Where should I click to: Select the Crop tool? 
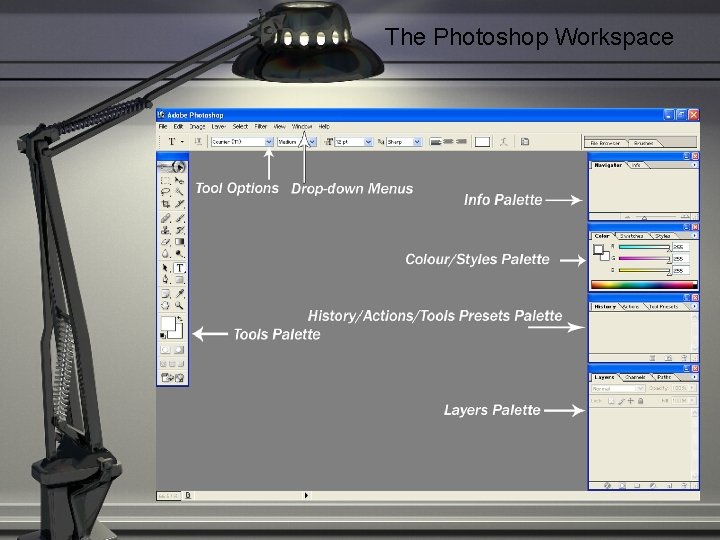click(x=166, y=203)
